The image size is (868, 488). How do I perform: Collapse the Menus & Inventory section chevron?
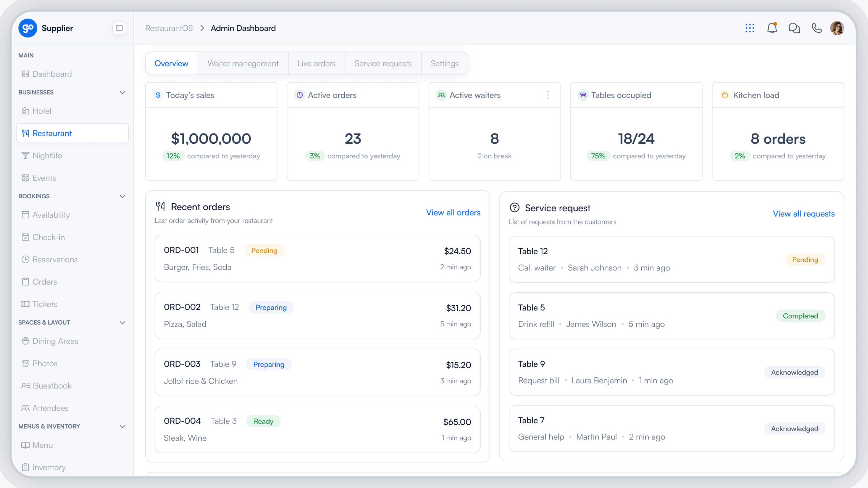[123, 426]
